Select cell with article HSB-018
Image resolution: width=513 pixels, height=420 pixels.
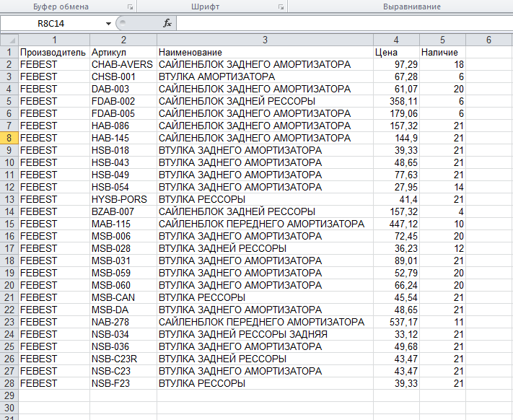[x=123, y=151]
